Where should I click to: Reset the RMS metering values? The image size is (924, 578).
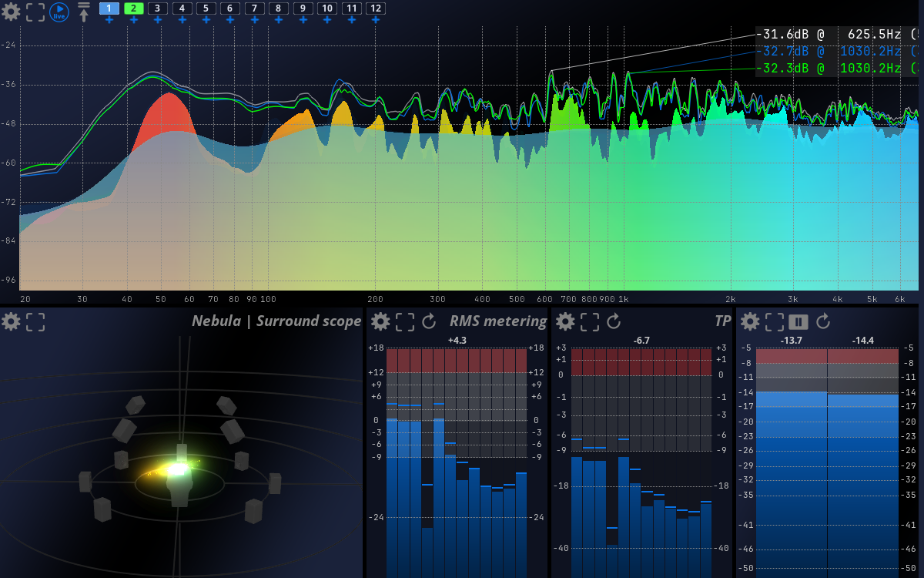[x=430, y=321]
